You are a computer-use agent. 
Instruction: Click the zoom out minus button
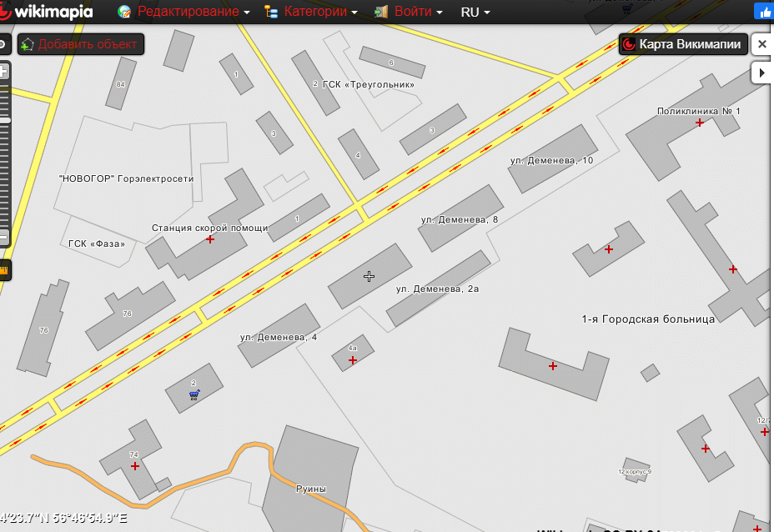3,238
